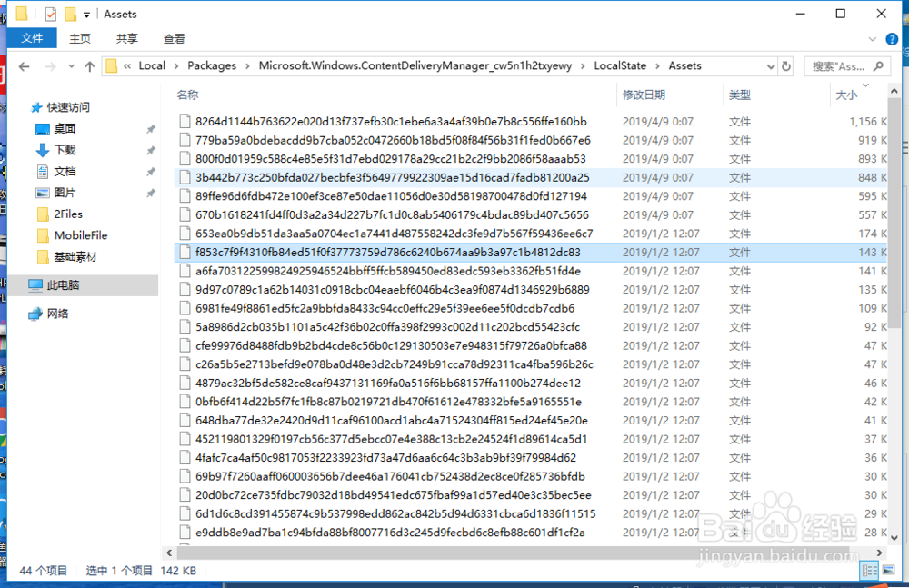Screen dimensions: 909x588
Task: Sort by the 名称 column header
Action: pyautogui.click(x=188, y=95)
